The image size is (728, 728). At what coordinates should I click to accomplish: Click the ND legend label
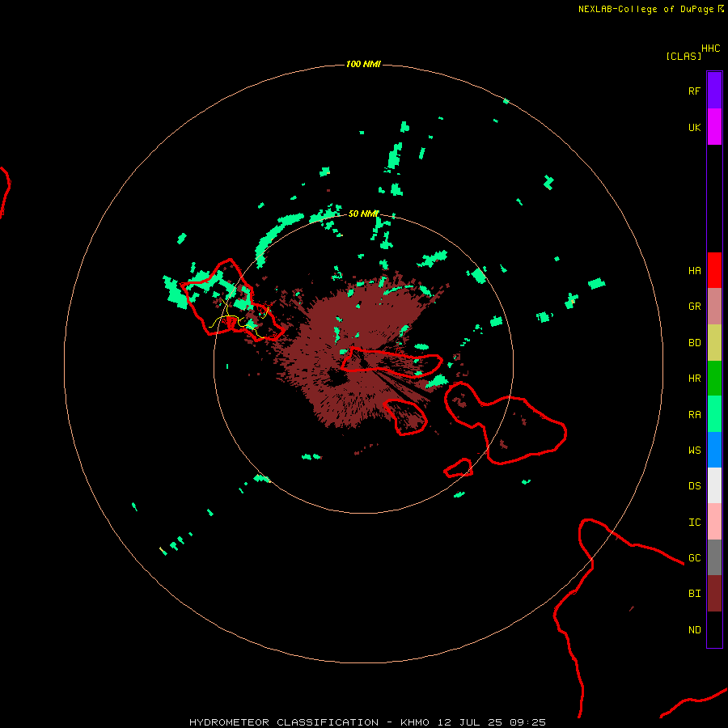coord(694,630)
